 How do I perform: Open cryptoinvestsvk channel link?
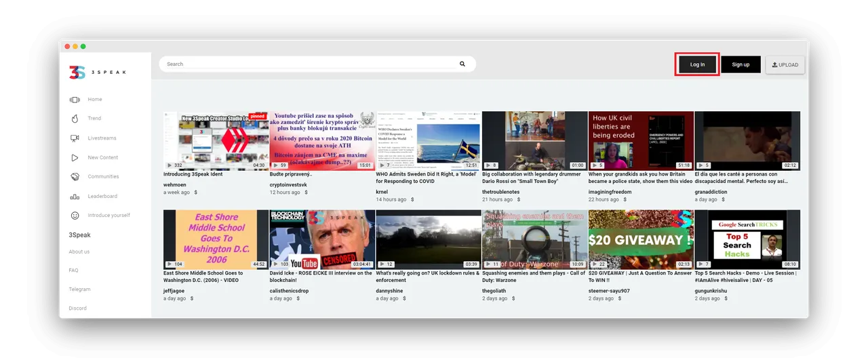point(288,184)
